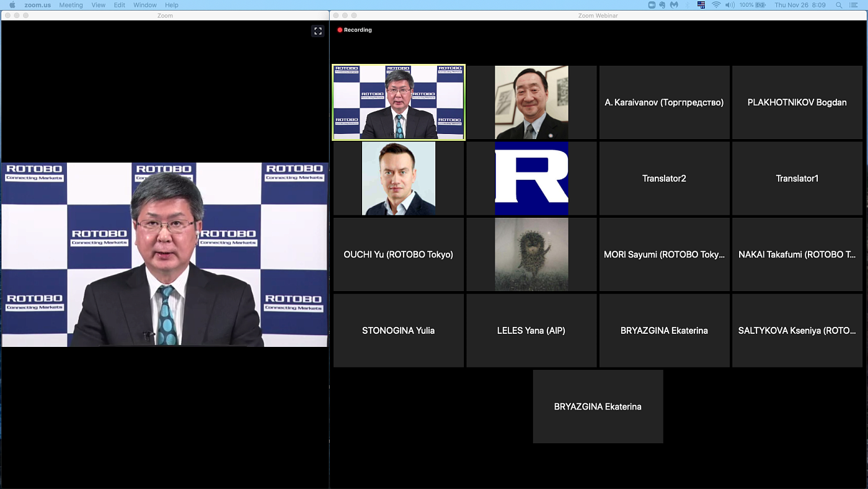Screen dimensions: 868x489
Task: Select the LELES Yana (AIP) tile
Action: click(531, 331)
